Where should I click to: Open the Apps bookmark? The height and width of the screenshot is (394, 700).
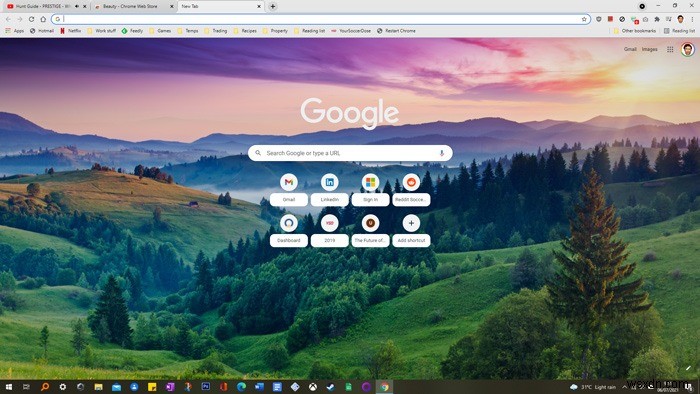click(15, 31)
